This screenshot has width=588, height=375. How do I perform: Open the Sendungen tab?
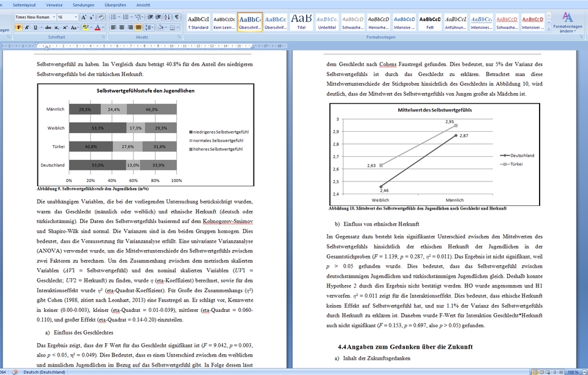pyautogui.click(x=84, y=5)
